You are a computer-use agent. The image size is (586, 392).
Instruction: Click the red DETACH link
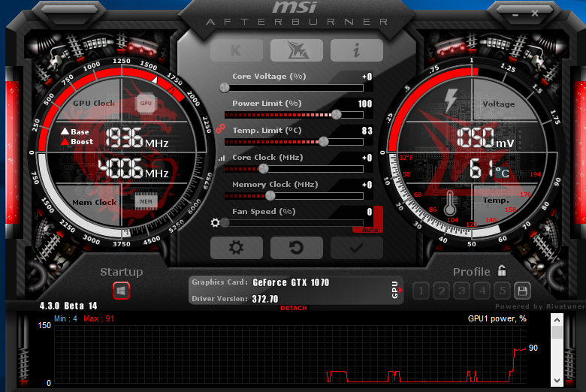click(294, 308)
